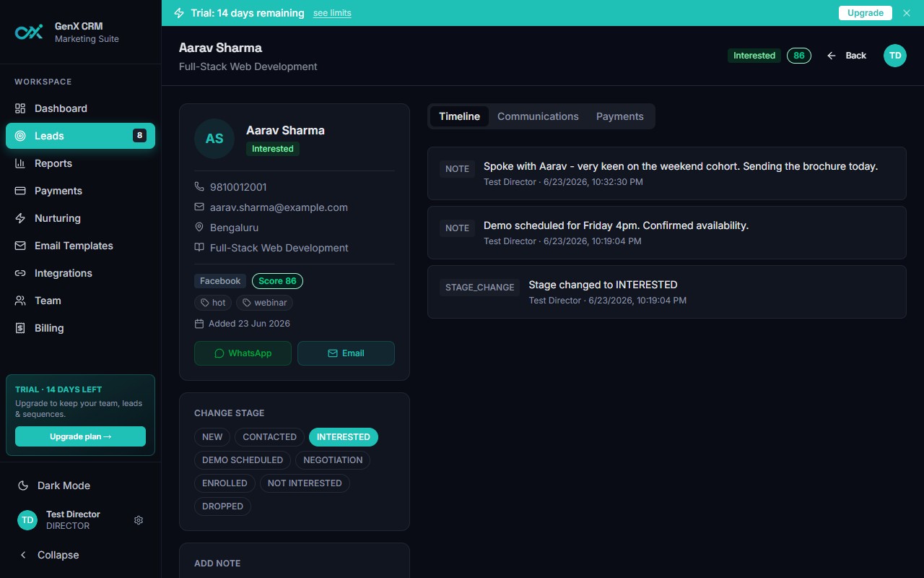Open the Nurturing sidebar item

(x=80, y=218)
